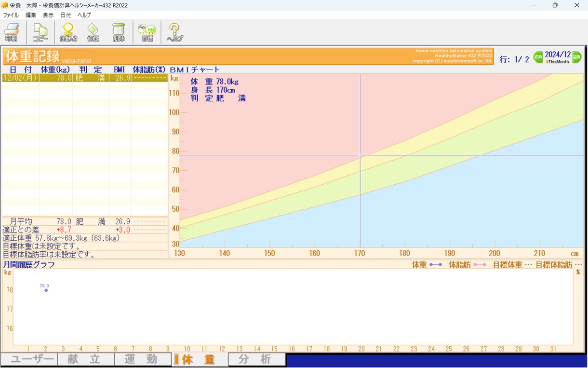This screenshot has width=588, height=368.
Task: Click the コピー copy toolbar icon
Action: click(40, 32)
